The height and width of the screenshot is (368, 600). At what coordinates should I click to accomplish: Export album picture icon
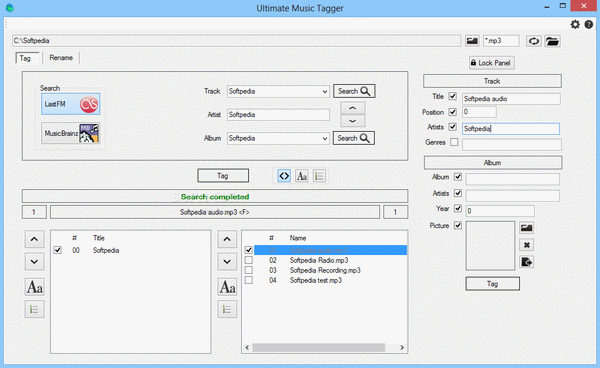[527, 262]
